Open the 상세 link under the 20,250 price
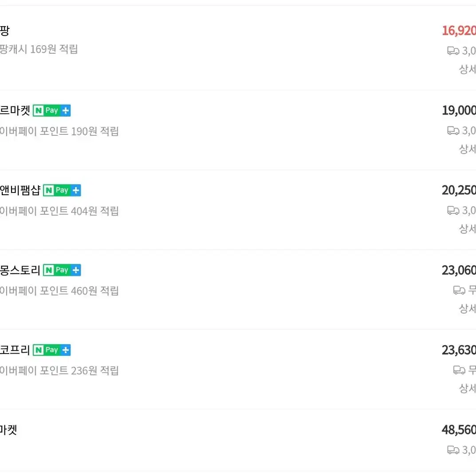The width and height of the screenshot is (476, 476). 467,229
